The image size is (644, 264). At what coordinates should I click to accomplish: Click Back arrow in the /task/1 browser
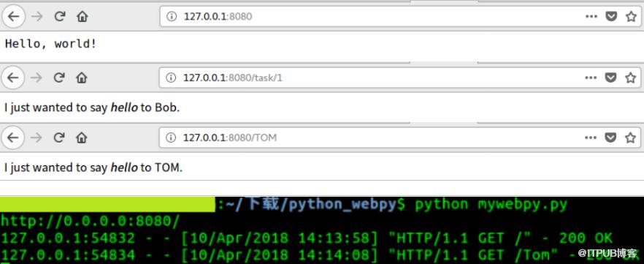pos(13,78)
